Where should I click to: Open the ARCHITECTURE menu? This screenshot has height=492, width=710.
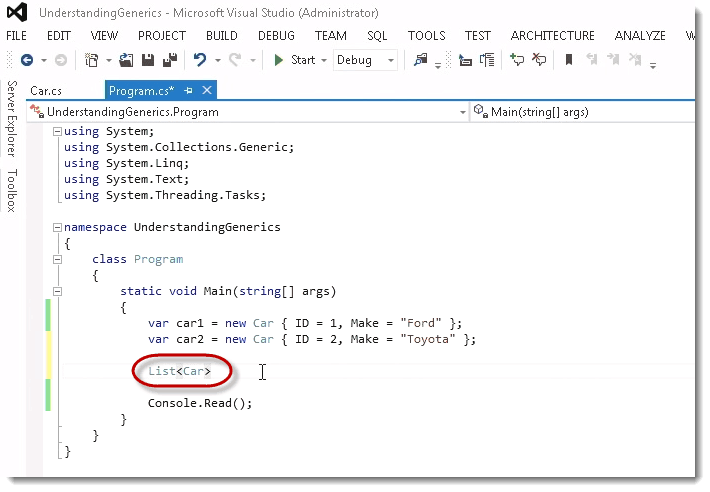click(x=552, y=36)
